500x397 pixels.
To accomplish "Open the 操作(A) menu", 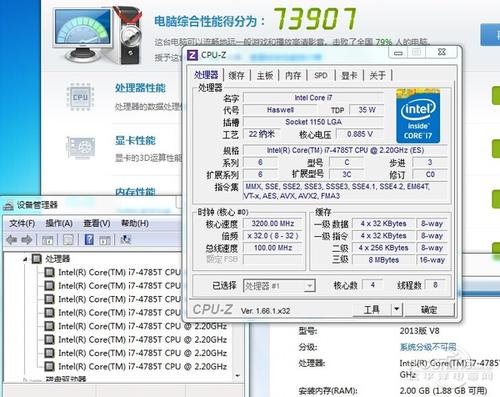I will point(59,223).
